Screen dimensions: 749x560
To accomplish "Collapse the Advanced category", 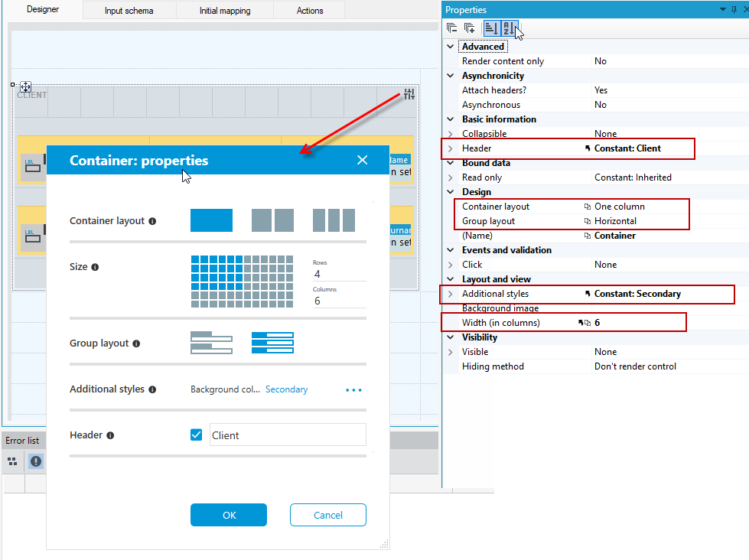I will (x=450, y=47).
